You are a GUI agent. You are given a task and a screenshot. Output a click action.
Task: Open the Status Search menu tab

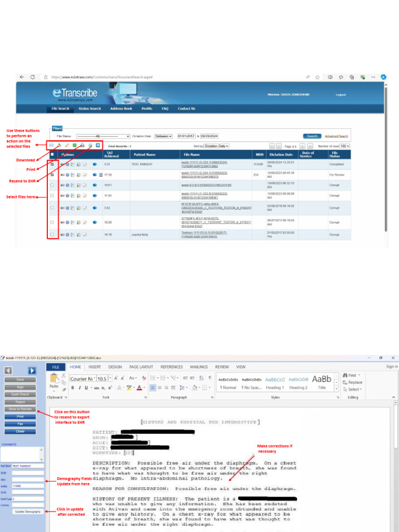(x=89, y=109)
